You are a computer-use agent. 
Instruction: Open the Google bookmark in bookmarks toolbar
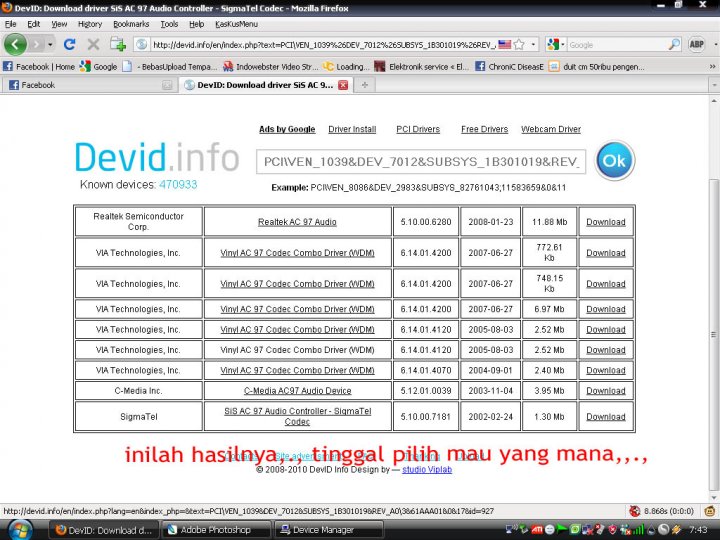click(x=98, y=67)
